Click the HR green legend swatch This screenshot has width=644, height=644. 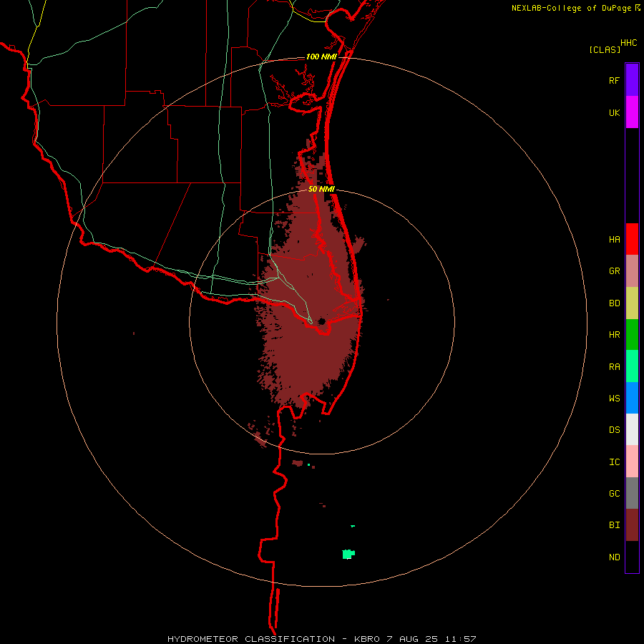pyautogui.click(x=632, y=335)
